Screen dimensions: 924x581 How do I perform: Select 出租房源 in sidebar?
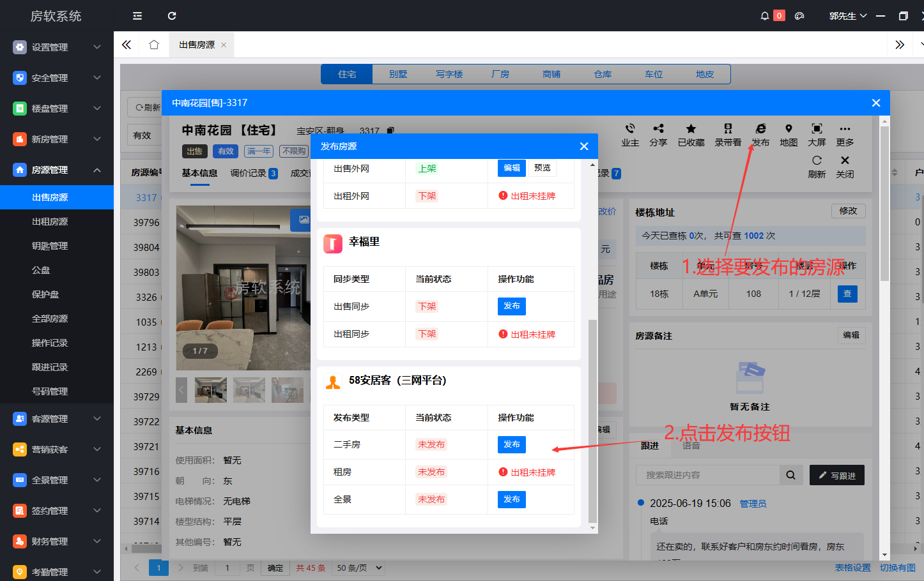pyautogui.click(x=57, y=222)
